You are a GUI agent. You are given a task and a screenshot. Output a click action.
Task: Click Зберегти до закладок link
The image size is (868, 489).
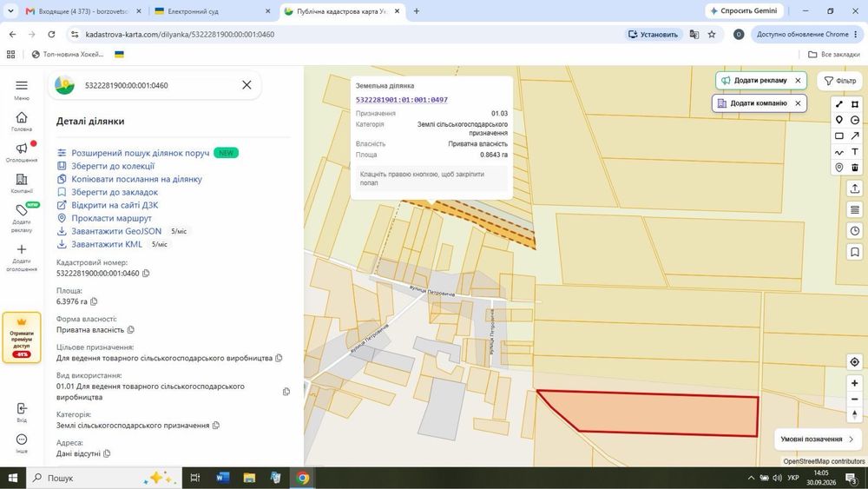point(115,192)
